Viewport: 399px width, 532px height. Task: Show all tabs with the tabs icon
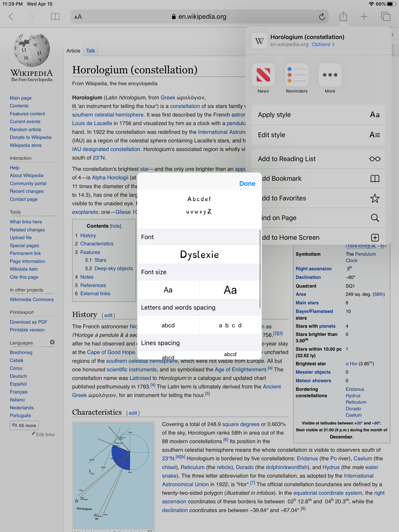tap(385, 17)
